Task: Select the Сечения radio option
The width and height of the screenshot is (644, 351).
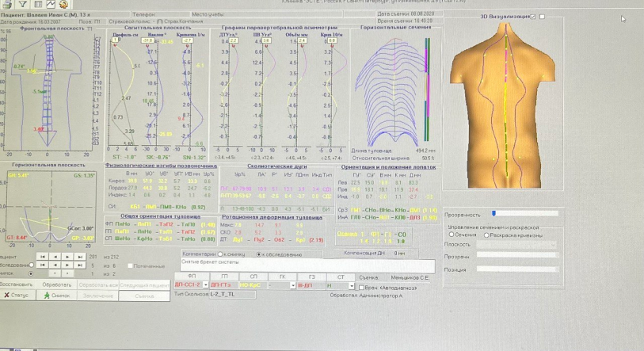Action: pos(452,235)
